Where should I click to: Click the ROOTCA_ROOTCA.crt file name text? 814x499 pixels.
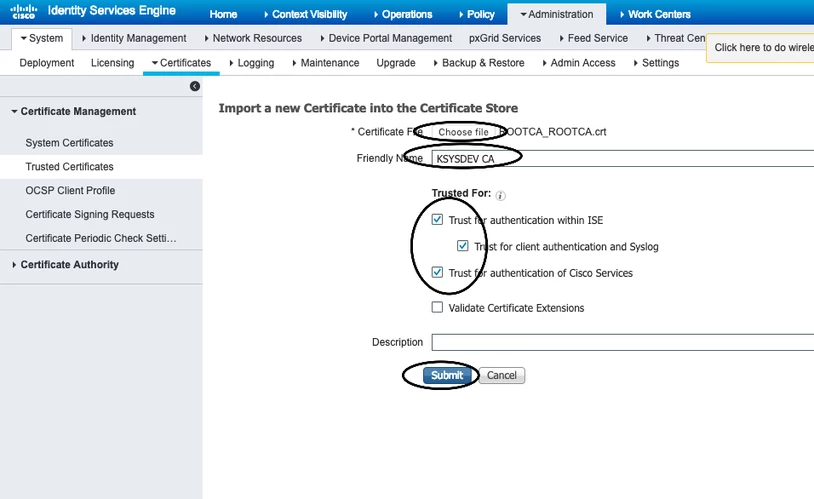click(552, 132)
